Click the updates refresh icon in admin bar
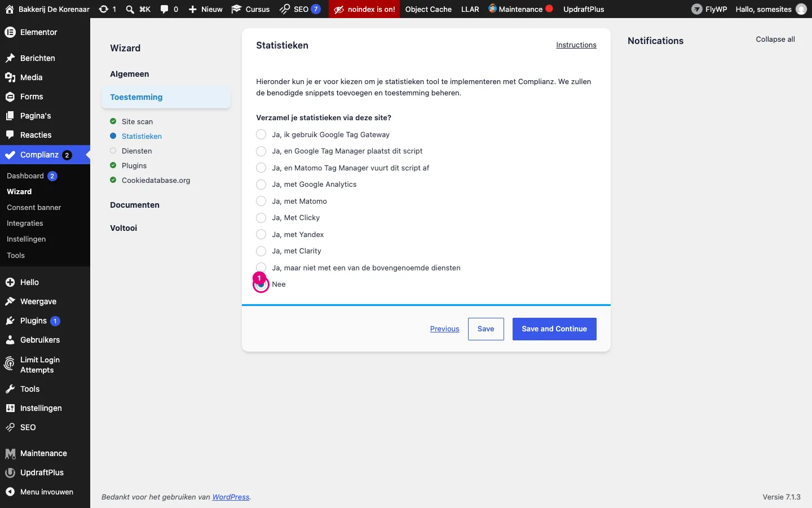Image resolution: width=812 pixels, height=508 pixels. (x=104, y=9)
